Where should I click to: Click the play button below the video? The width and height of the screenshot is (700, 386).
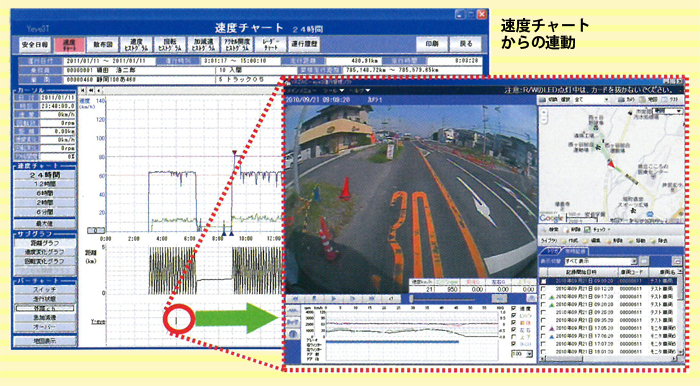(x=333, y=299)
